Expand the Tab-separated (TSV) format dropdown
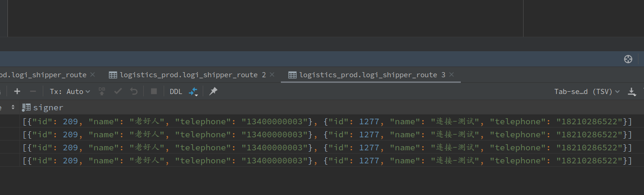The width and height of the screenshot is (644, 195). click(587, 92)
